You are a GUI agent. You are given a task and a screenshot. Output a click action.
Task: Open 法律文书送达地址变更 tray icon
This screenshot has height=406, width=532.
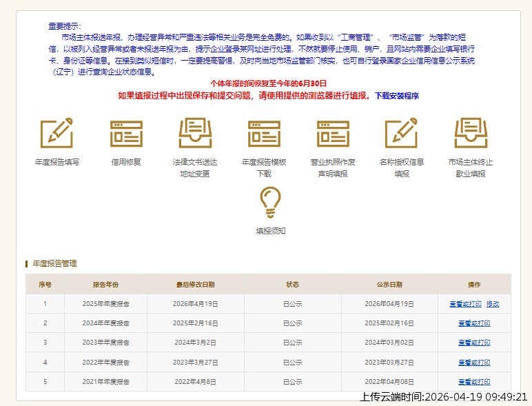(195, 134)
